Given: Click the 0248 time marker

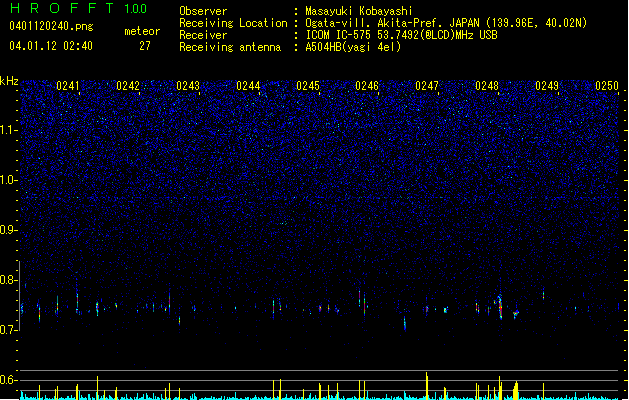Looking at the screenshot, I should pos(487,85).
